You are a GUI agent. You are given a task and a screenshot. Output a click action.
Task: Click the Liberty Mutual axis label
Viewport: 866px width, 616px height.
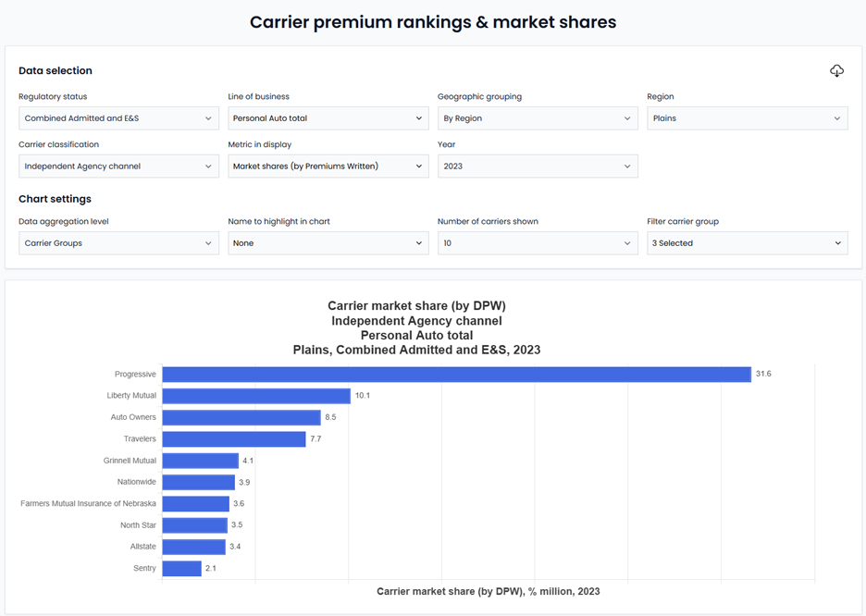click(131, 396)
